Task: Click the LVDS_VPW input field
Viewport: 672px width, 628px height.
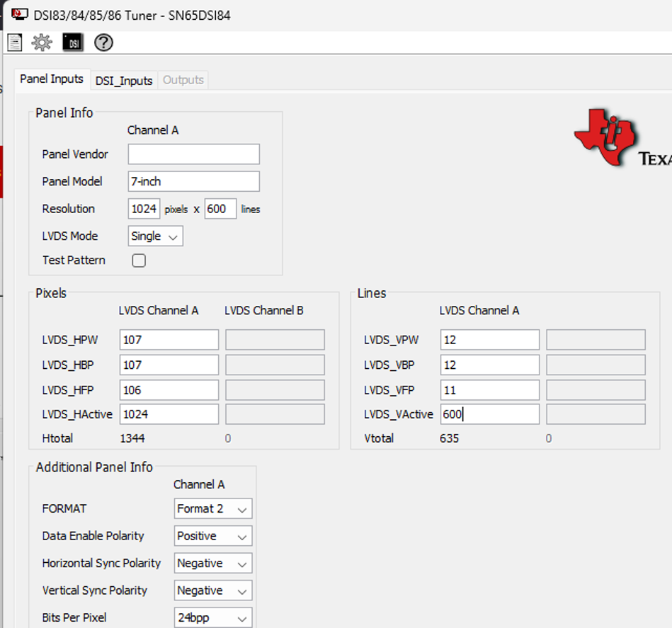Action: tap(490, 340)
